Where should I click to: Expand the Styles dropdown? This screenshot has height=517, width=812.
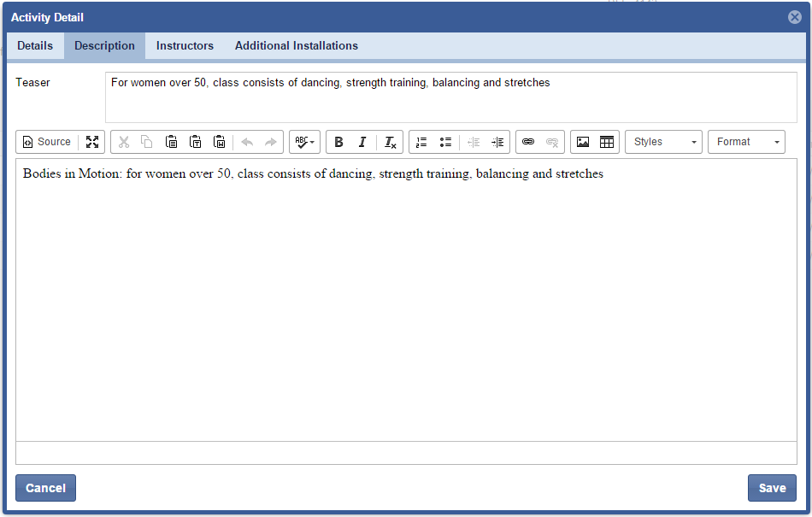point(663,142)
